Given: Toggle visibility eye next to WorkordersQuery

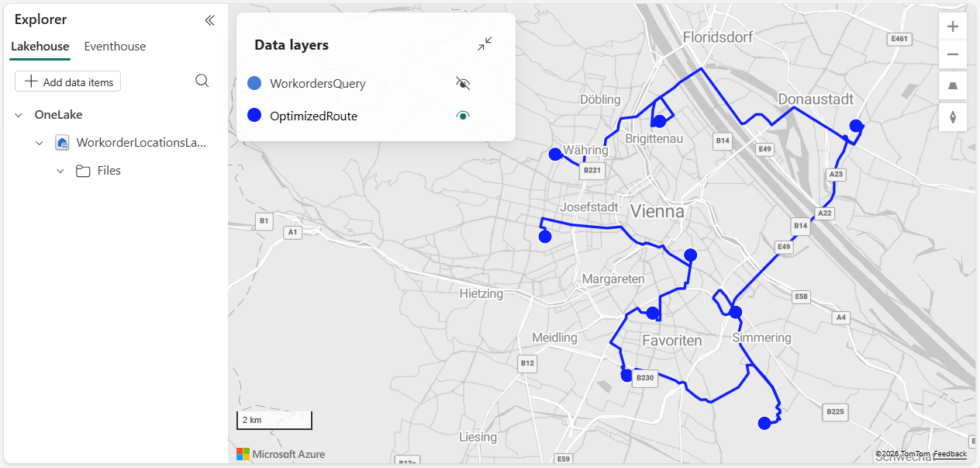Looking at the screenshot, I should (462, 83).
